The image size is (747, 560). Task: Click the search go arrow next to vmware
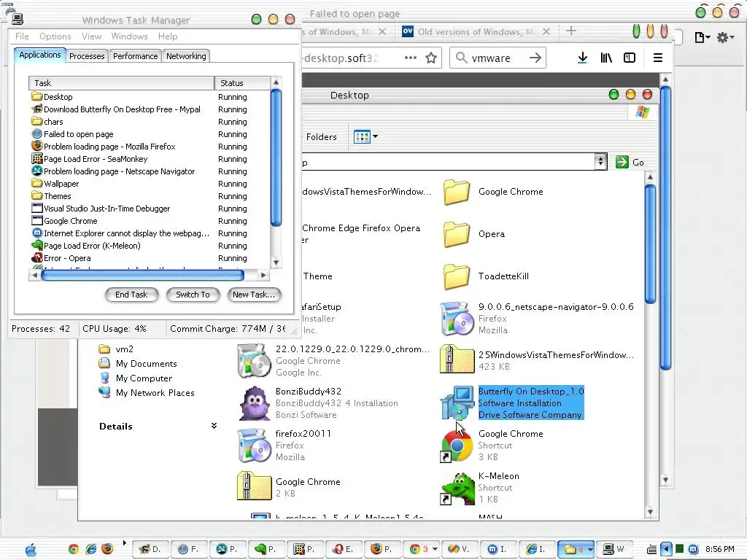pos(535,58)
